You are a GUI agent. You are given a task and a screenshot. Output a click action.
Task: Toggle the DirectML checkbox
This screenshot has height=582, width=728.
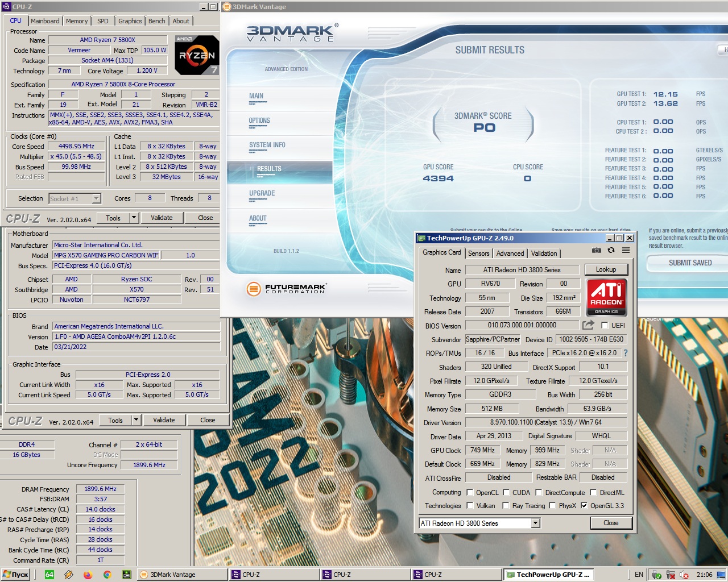point(593,493)
